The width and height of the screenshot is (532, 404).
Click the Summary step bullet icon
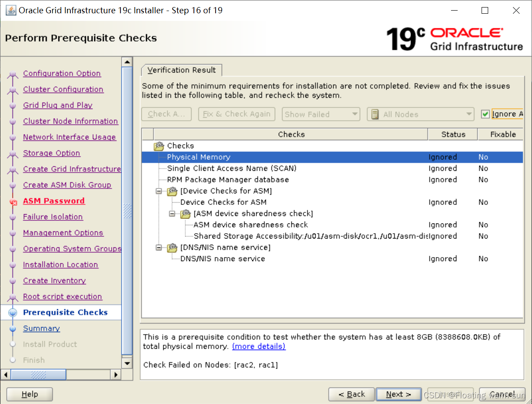[x=12, y=328]
